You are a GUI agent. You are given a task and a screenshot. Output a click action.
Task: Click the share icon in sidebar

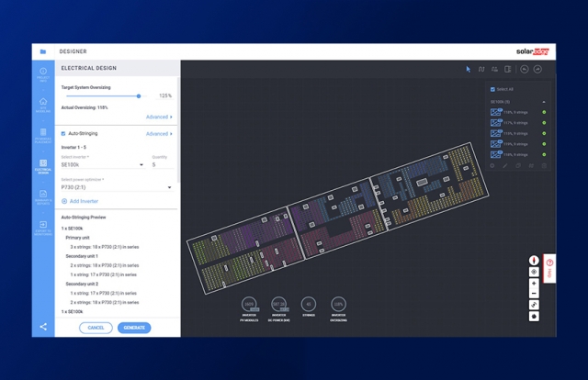pyautogui.click(x=43, y=327)
